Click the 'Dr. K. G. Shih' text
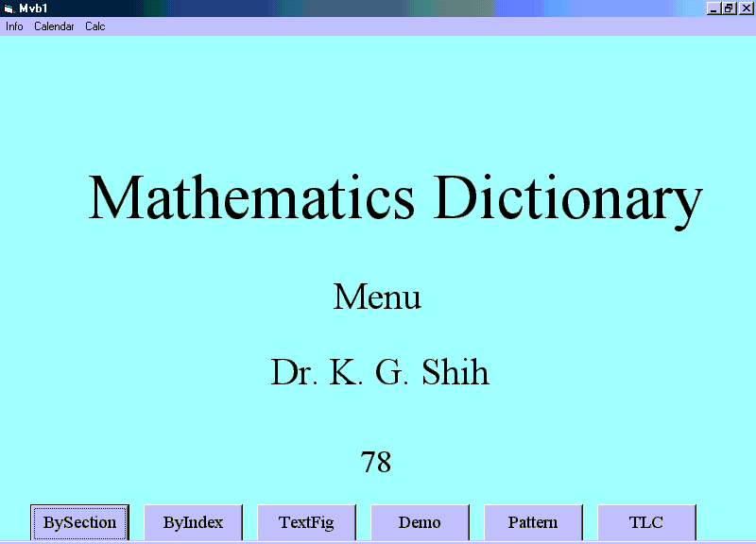The width and height of the screenshot is (756, 544). tap(380, 372)
